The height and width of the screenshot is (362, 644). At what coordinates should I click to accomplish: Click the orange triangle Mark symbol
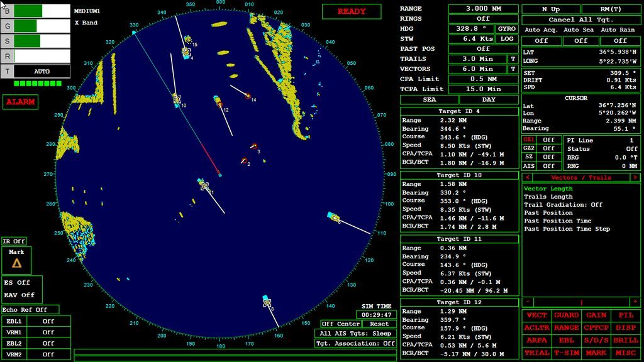[x=16, y=263]
